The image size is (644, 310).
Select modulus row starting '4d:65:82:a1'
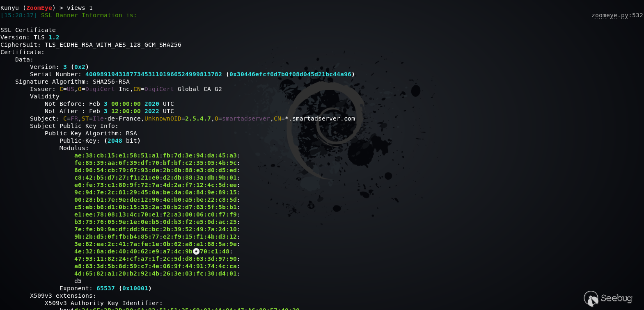(x=157, y=274)
